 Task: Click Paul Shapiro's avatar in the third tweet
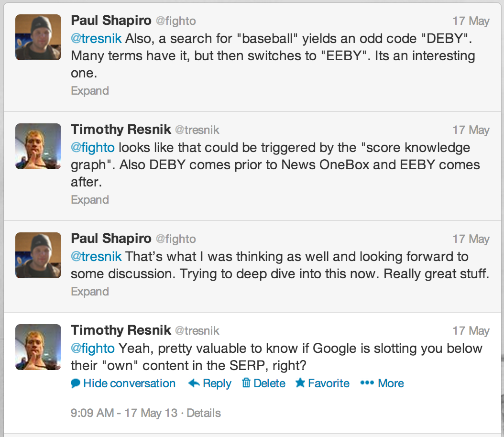click(x=38, y=255)
